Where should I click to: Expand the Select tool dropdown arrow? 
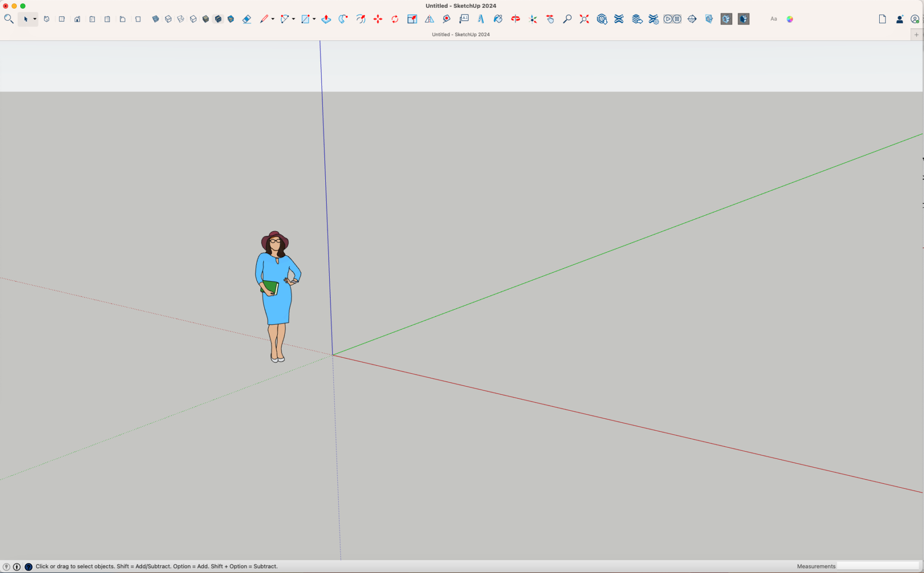35,19
